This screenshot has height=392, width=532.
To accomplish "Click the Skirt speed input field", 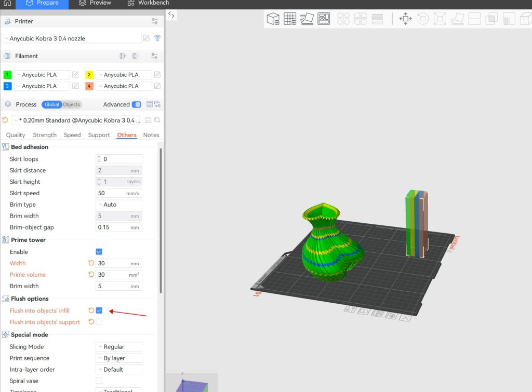I will [118, 193].
